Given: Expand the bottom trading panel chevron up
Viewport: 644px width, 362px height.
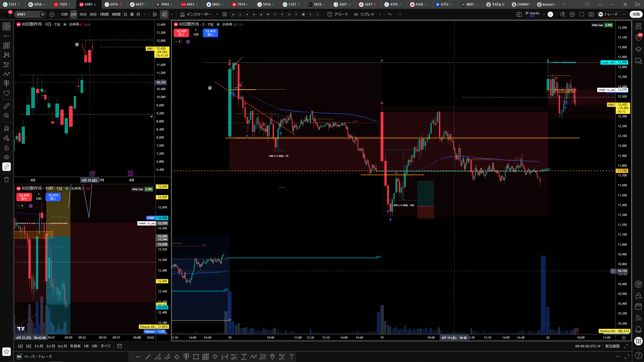Looking at the screenshot, I should [618, 356].
